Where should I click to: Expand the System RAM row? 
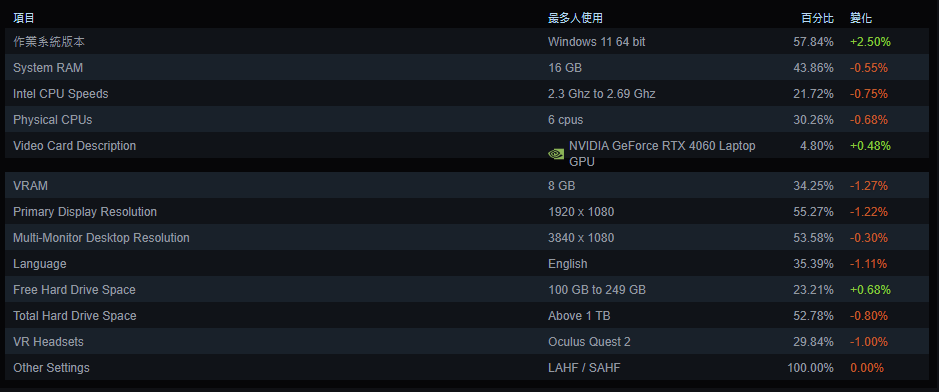pos(467,68)
